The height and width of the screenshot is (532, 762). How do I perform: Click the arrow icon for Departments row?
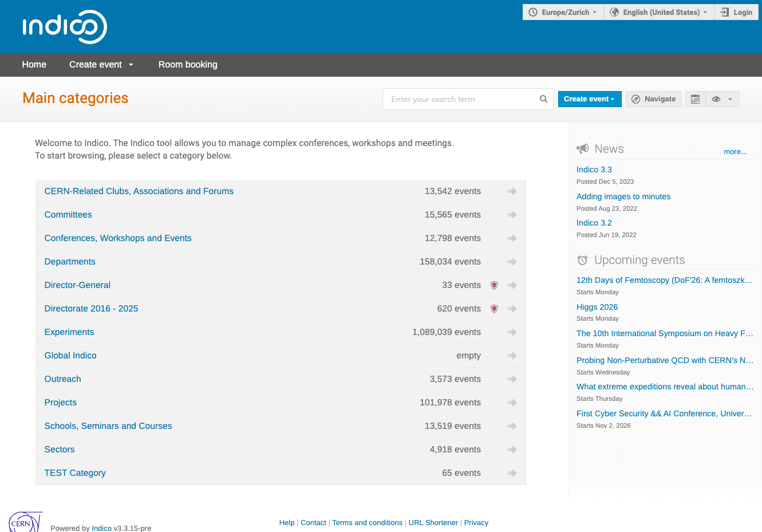(x=512, y=262)
